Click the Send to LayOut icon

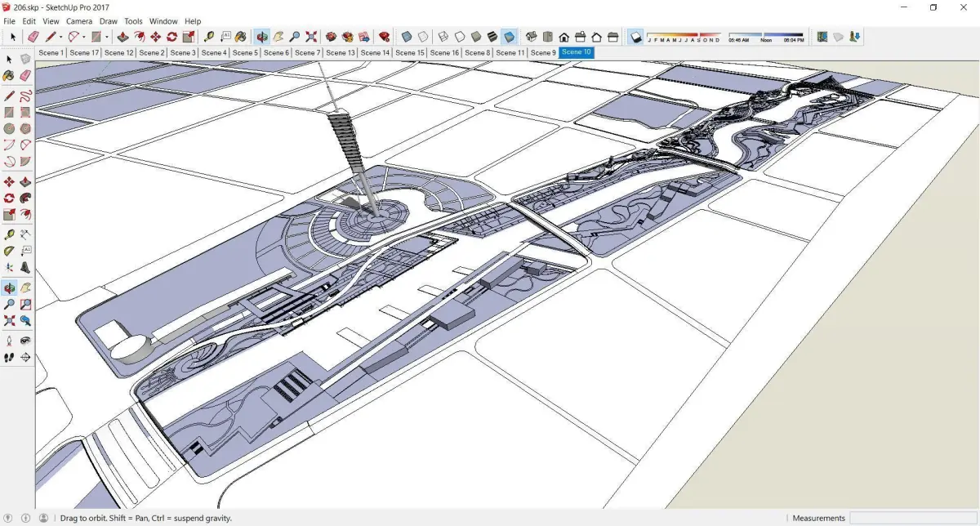[363, 37]
